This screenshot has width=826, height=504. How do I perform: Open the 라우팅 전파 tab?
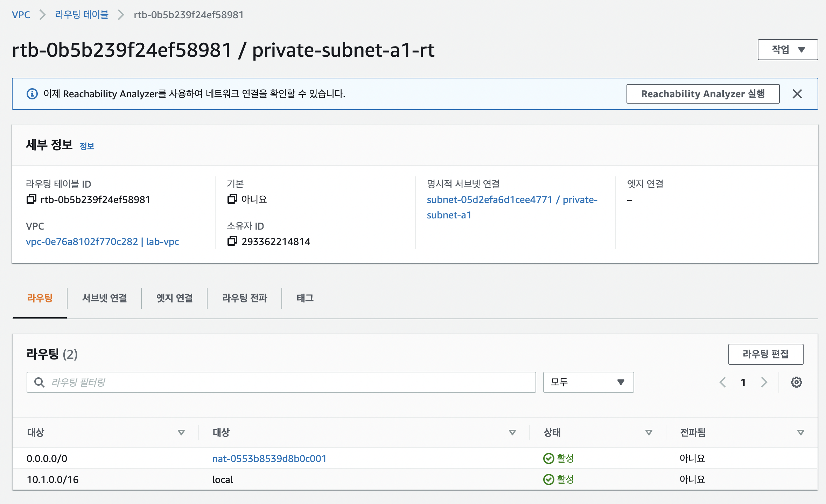245,298
